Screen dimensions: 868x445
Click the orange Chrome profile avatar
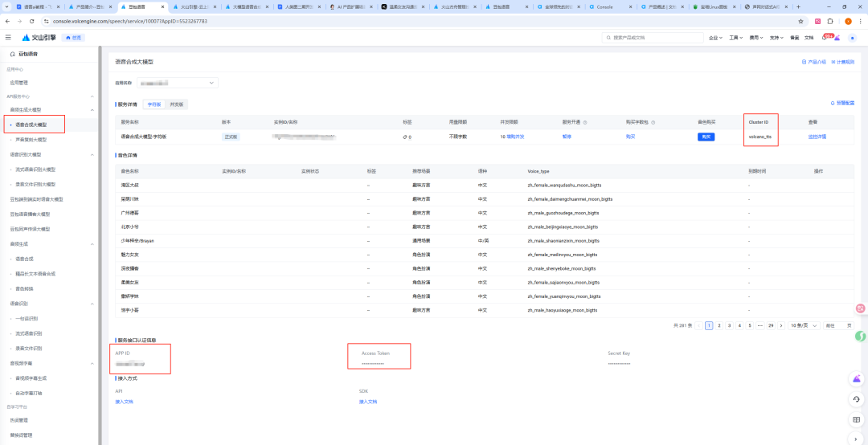point(848,21)
